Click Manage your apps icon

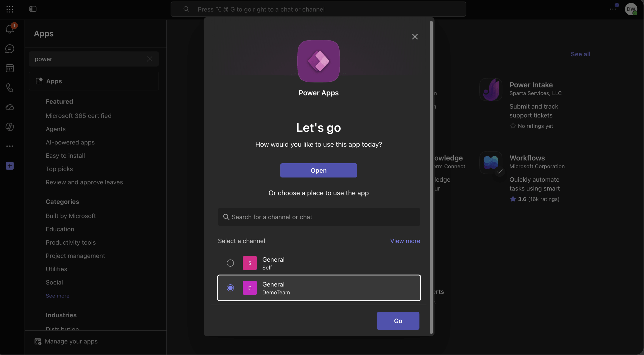click(38, 342)
